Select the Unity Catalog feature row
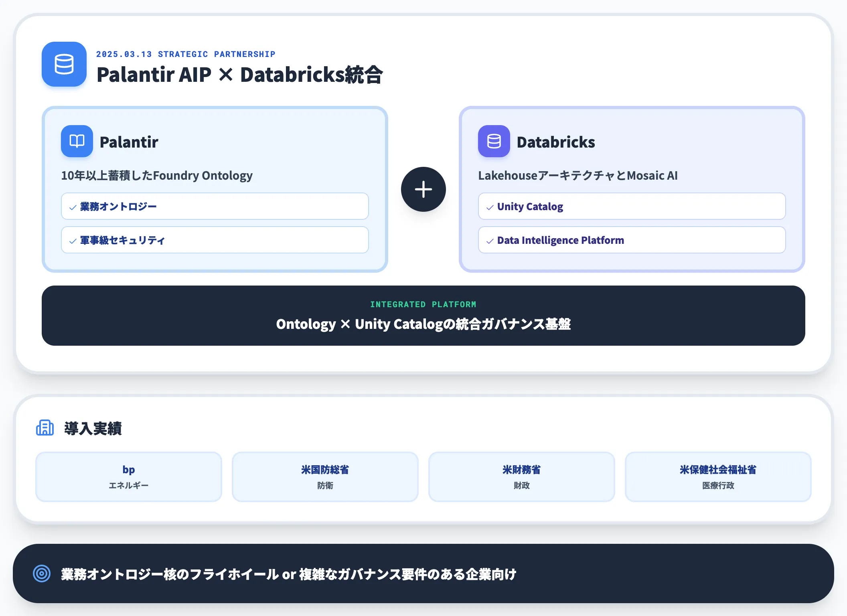Viewport: 847px width, 616px height. point(632,206)
